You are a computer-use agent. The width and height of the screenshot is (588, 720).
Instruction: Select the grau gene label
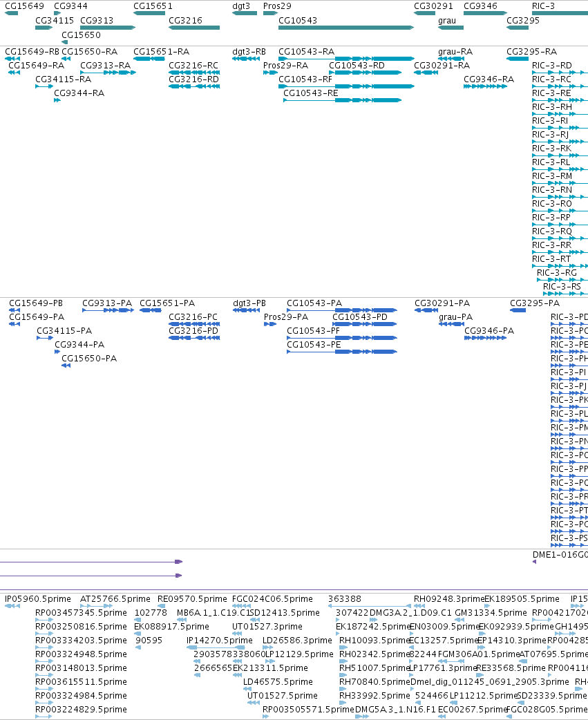pos(447,21)
